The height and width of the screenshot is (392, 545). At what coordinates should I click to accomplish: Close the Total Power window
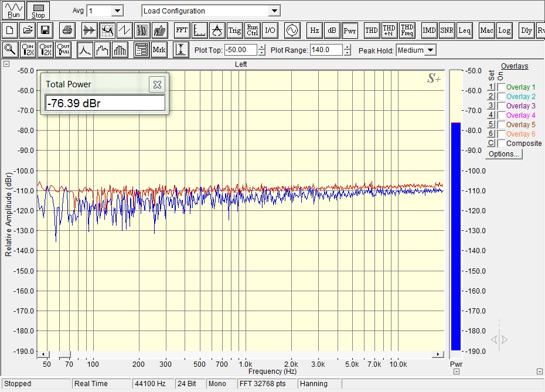coord(156,84)
